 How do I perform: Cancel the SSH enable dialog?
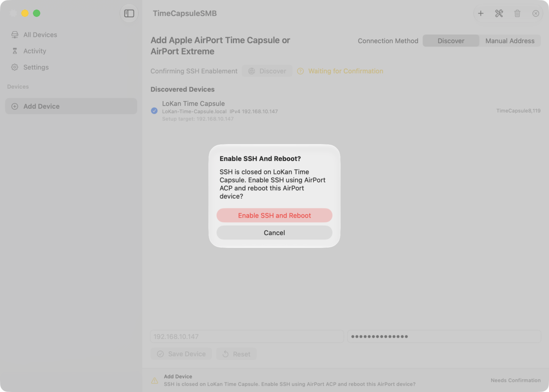coord(274,233)
